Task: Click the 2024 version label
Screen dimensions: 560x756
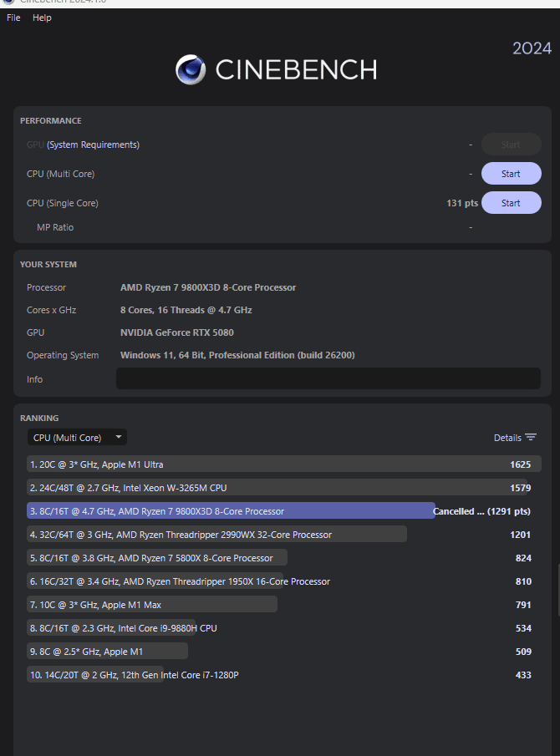Action: click(x=532, y=48)
